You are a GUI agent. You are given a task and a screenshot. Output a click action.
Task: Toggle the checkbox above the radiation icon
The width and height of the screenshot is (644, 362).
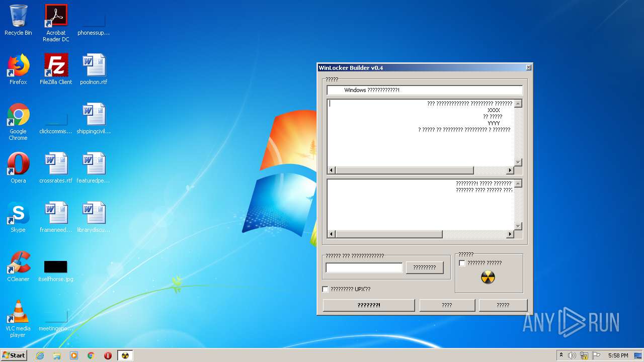coord(462,263)
